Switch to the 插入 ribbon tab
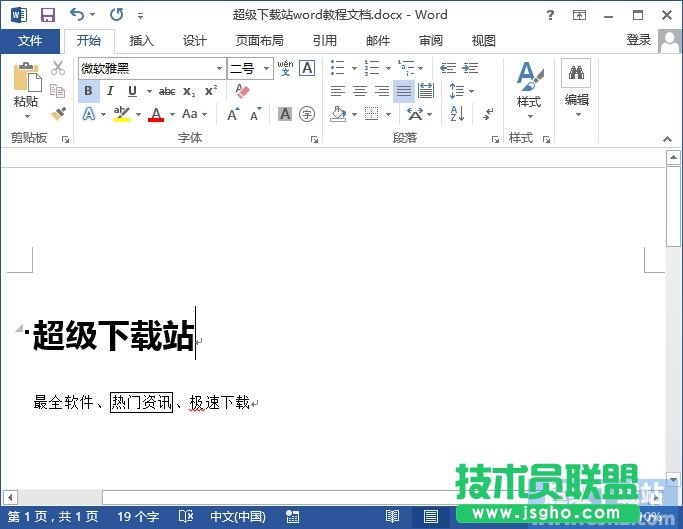 pyautogui.click(x=142, y=41)
